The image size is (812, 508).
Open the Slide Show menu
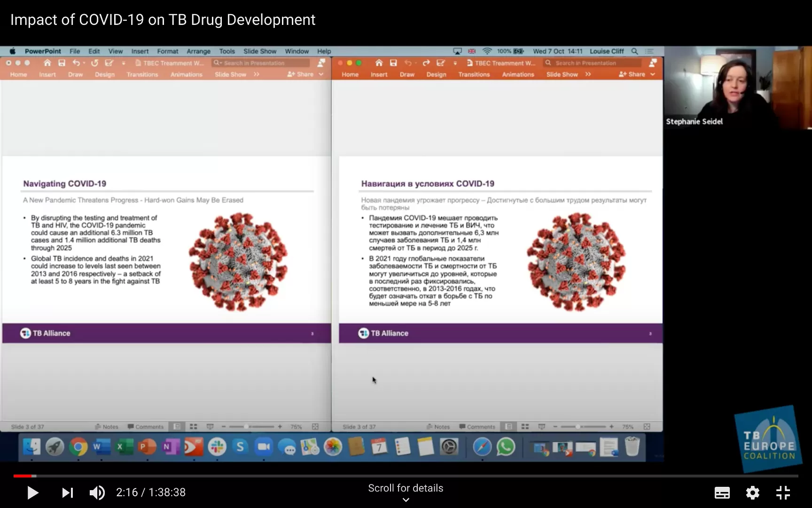259,51
